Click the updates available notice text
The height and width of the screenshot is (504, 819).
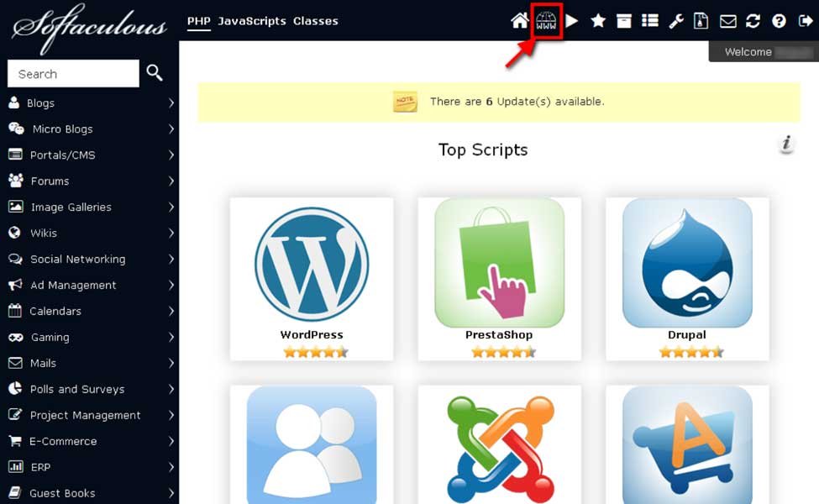click(x=517, y=102)
